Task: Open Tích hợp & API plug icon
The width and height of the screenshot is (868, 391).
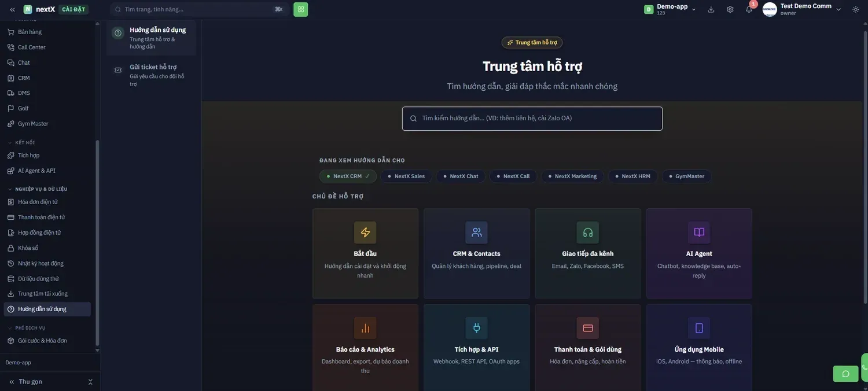Action: click(476, 328)
